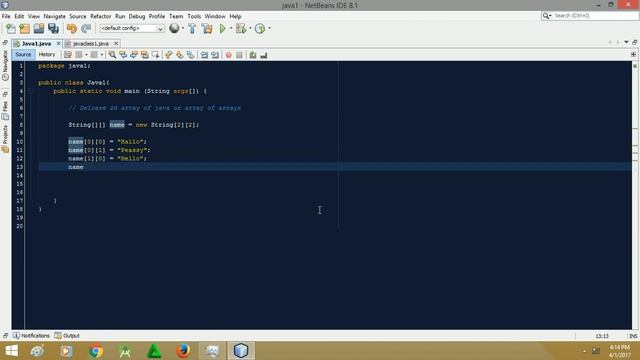Build the project with hammer icon
The image size is (640, 360).
tap(192, 29)
